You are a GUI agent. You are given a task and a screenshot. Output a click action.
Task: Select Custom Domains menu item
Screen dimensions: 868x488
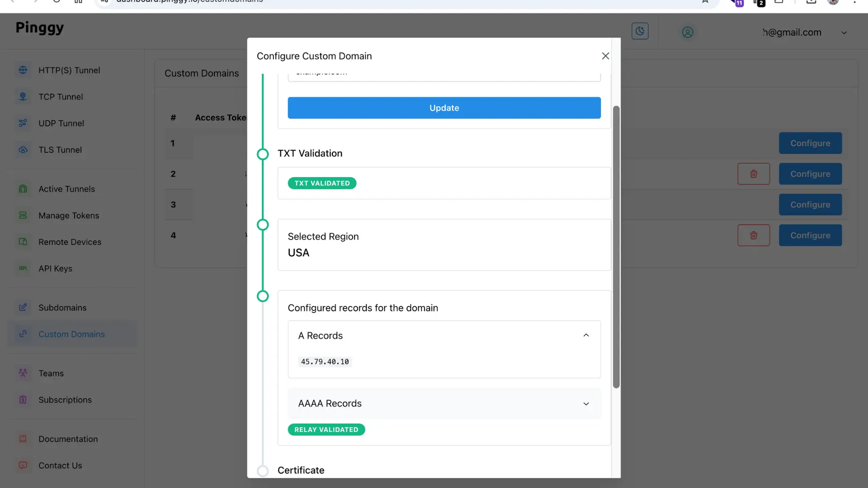point(71,334)
